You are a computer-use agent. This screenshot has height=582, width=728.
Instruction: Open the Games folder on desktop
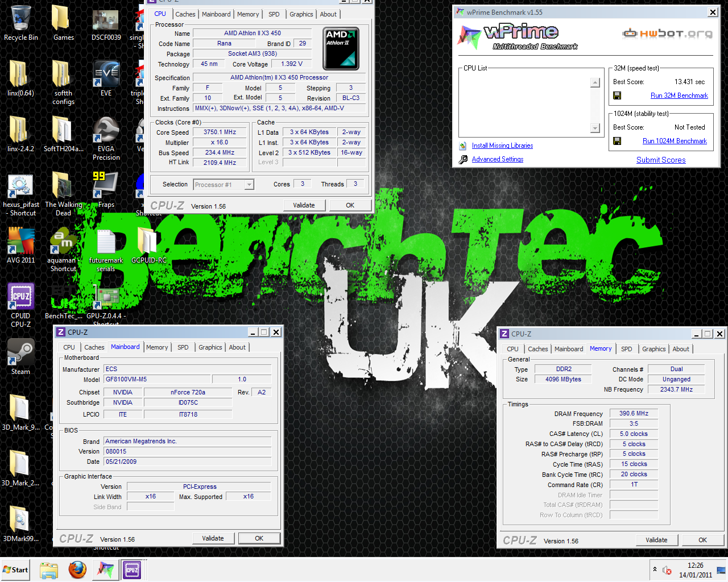(x=63, y=23)
